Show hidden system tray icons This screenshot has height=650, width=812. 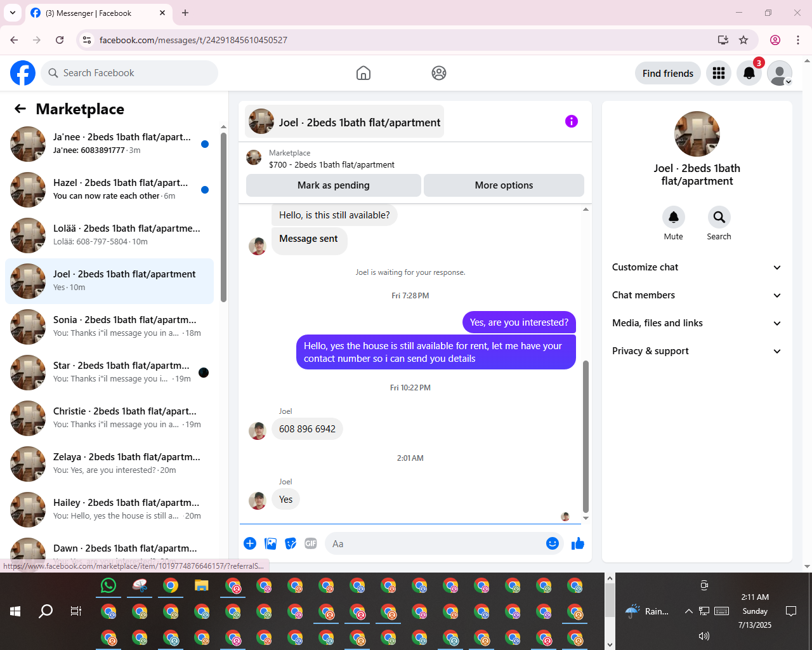coord(688,611)
